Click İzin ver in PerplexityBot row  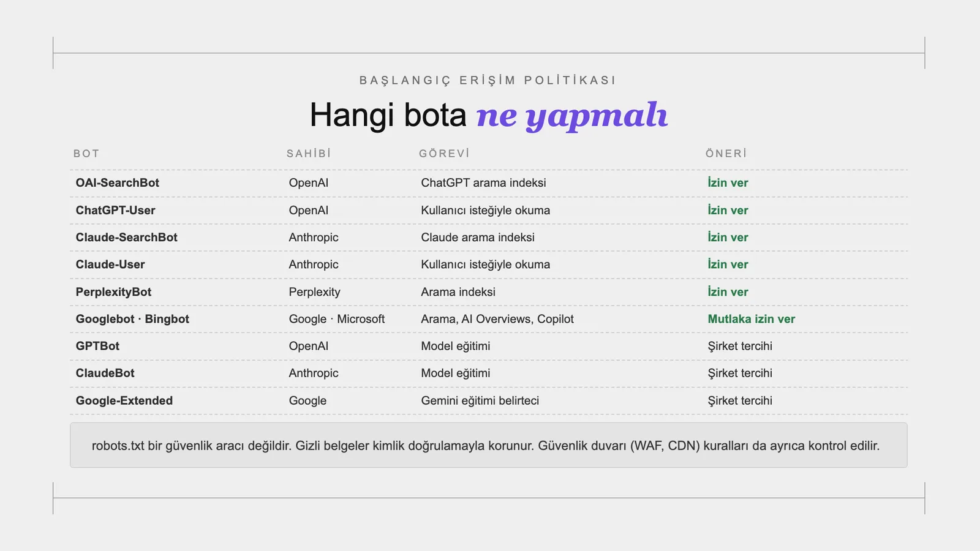click(x=728, y=292)
